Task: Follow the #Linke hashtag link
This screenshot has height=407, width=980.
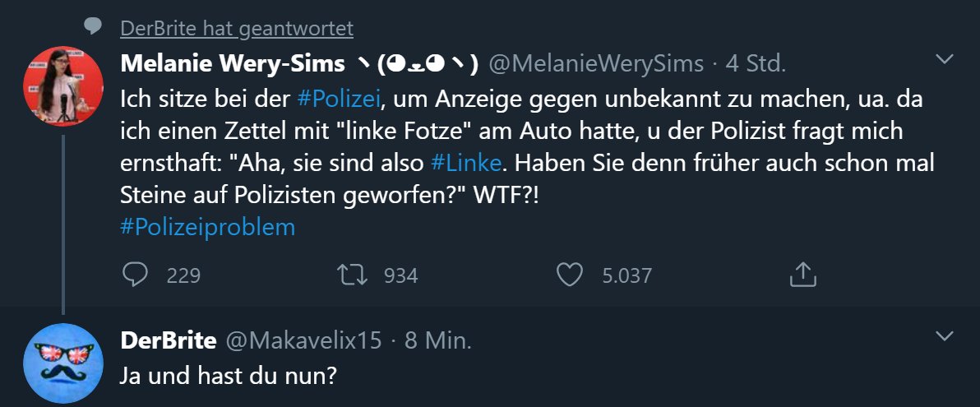Action: click(x=465, y=163)
